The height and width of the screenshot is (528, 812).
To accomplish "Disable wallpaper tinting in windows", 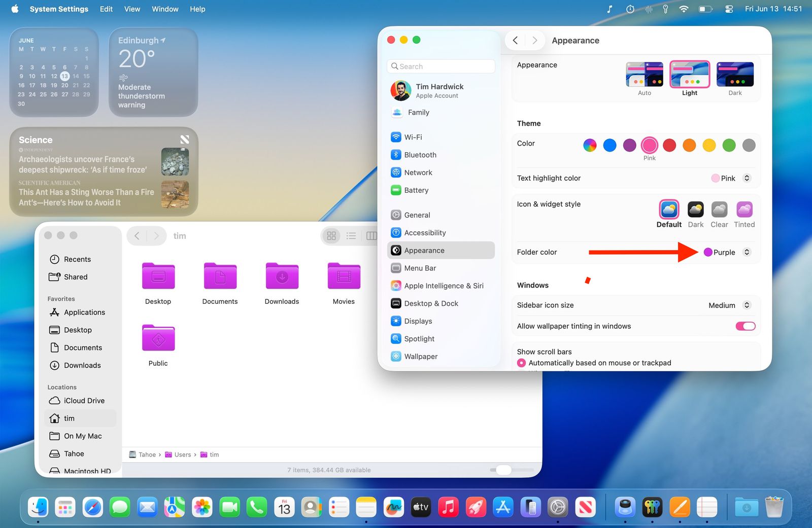I will (745, 326).
